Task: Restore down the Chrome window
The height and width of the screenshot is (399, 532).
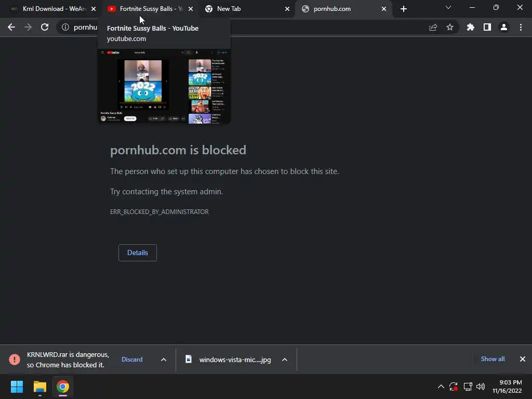Action: tap(496, 7)
